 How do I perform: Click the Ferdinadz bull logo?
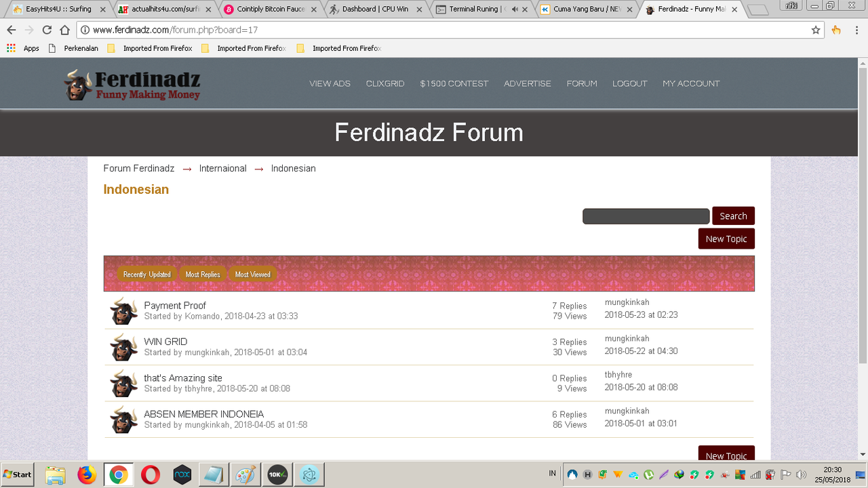(77, 83)
